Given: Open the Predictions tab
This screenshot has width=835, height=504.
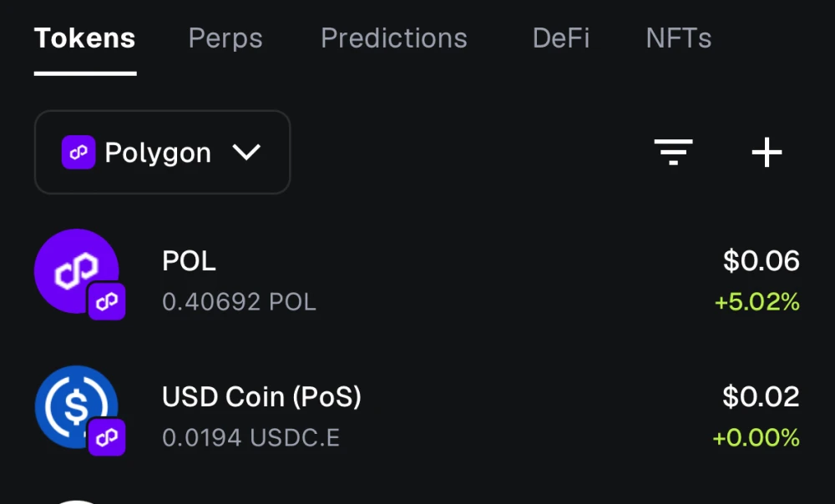Looking at the screenshot, I should 394,38.
